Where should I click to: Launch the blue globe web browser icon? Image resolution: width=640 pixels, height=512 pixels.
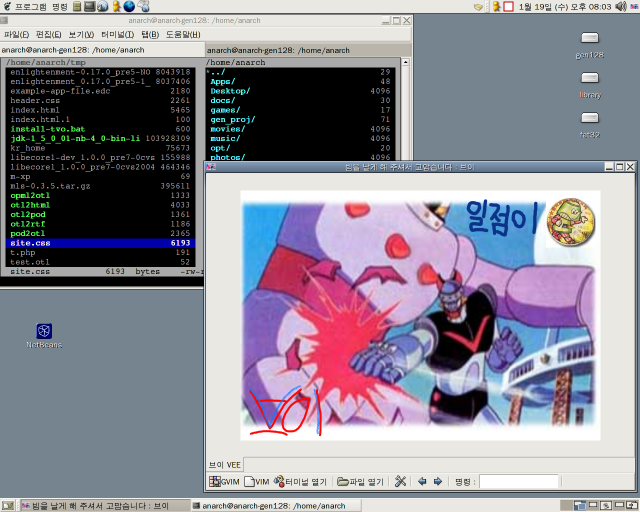coord(129,6)
